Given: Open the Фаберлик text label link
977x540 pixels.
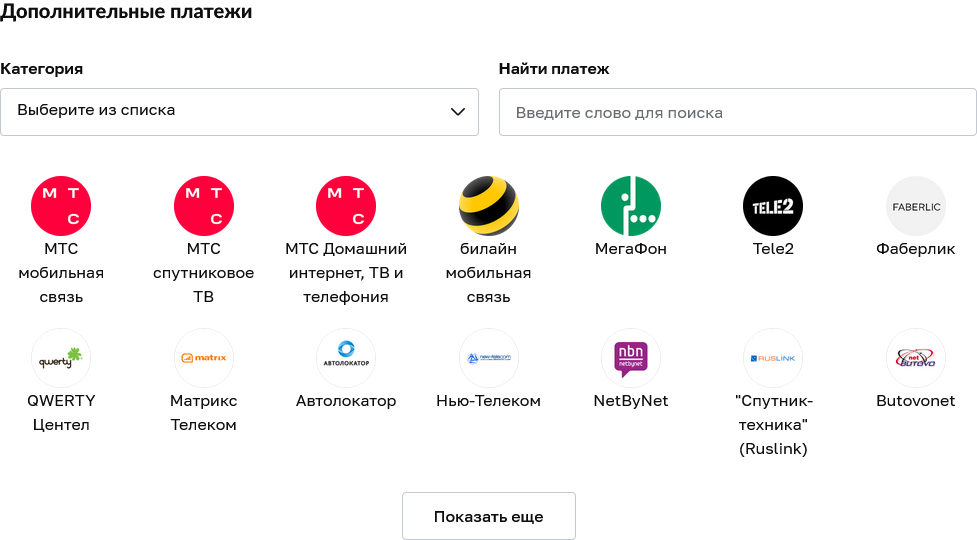Looking at the screenshot, I should (x=915, y=249).
